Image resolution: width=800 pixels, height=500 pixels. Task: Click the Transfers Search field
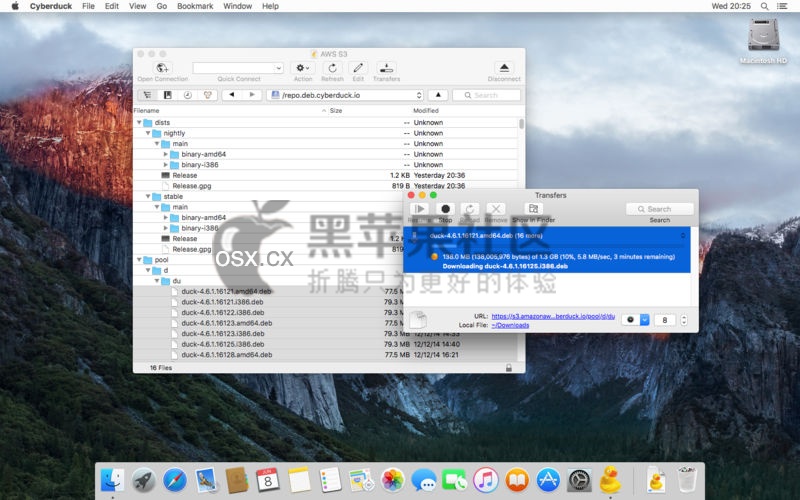[x=660, y=209]
